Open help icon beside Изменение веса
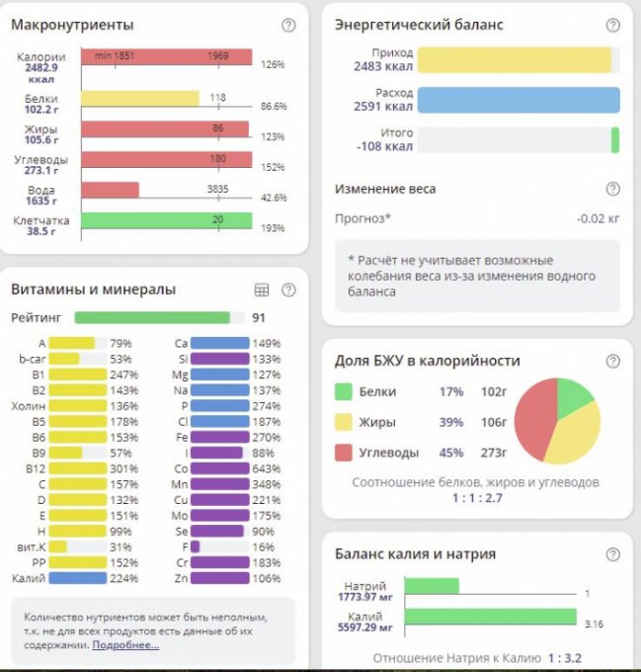Viewport: 641px width, 672px height. (612, 189)
